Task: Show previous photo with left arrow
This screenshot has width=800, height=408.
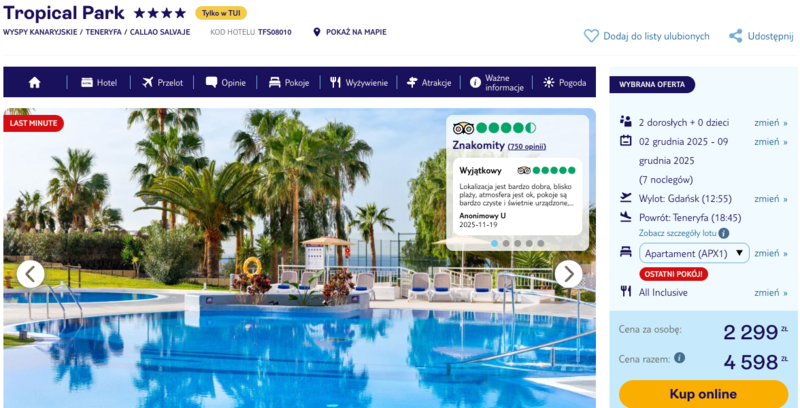Action: coord(31,274)
